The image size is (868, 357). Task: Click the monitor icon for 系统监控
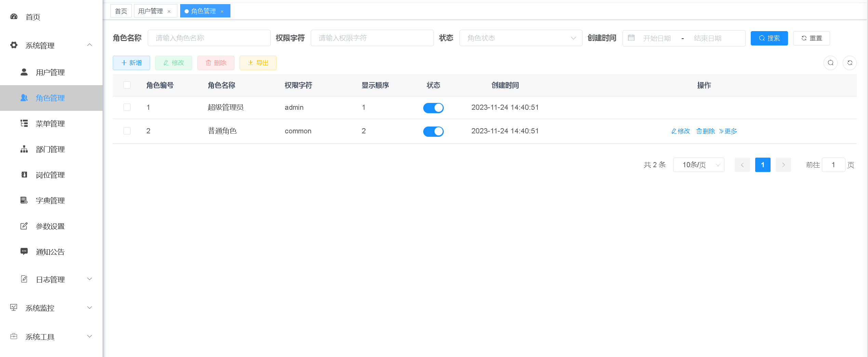(x=14, y=307)
